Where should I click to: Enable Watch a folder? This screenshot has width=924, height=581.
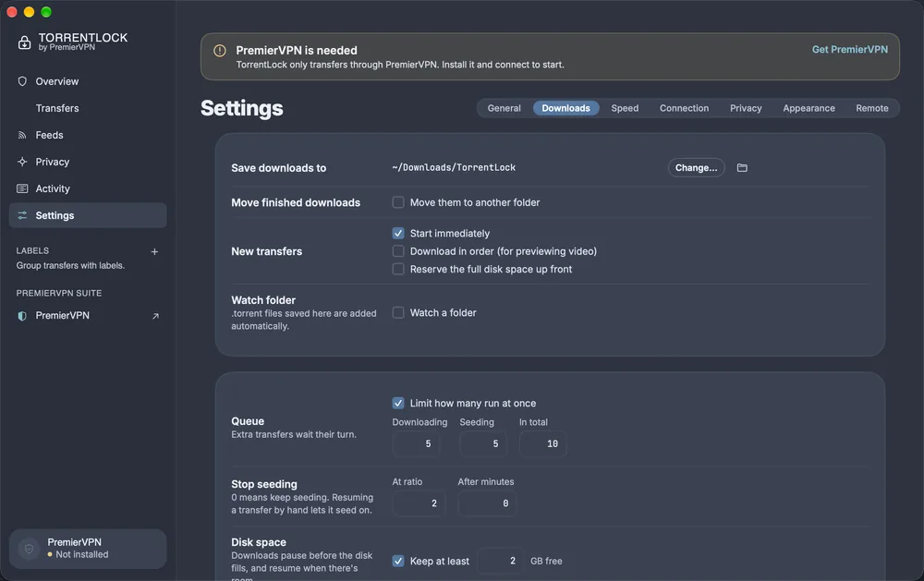click(x=398, y=313)
